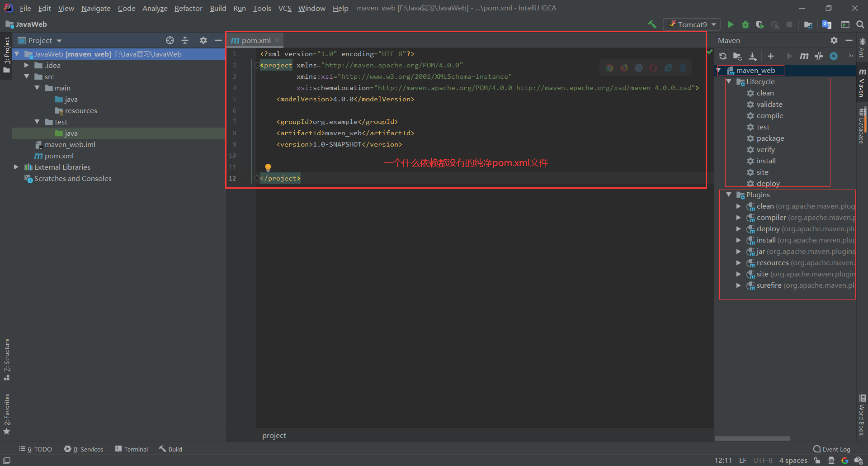Open the Google Translate plugin icon
This screenshot has height=466, width=868.
827,24
